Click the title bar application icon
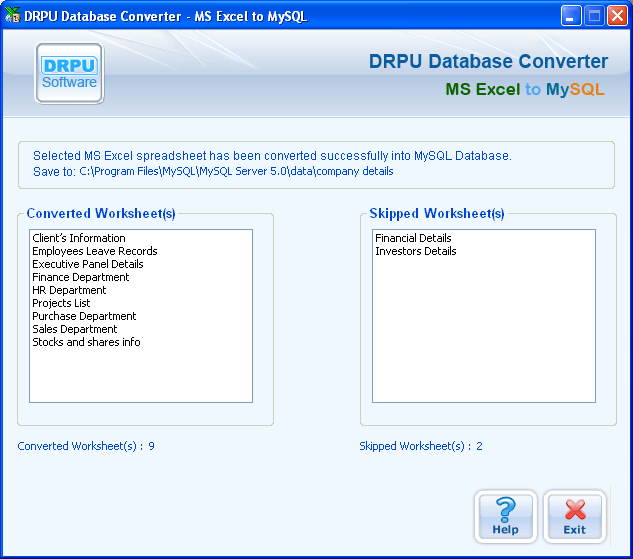Viewport: 633px width, 559px height. point(13,15)
